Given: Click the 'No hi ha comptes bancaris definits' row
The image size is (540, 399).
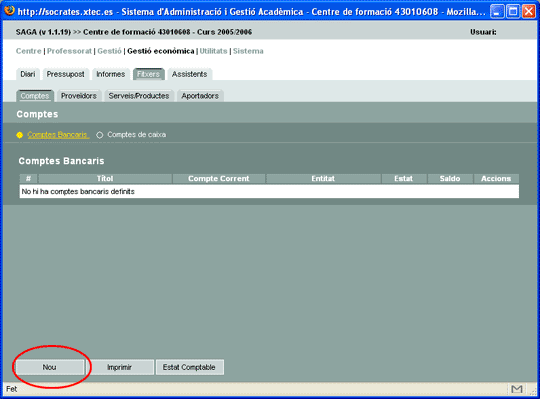Looking at the screenshot, I should pos(269,191).
